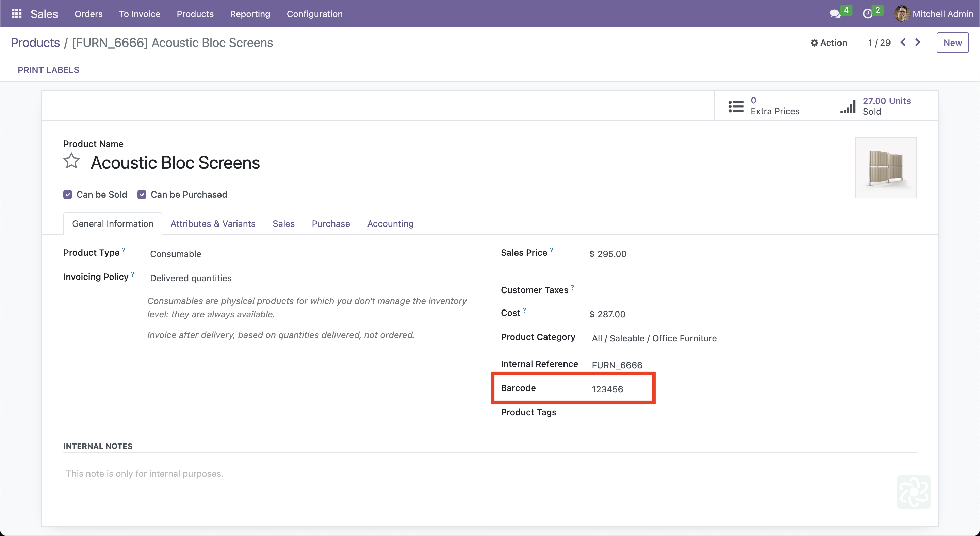The height and width of the screenshot is (536, 980).
Task: Click the Acoustic Bloc Screens product image
Action: coord(886,168)
